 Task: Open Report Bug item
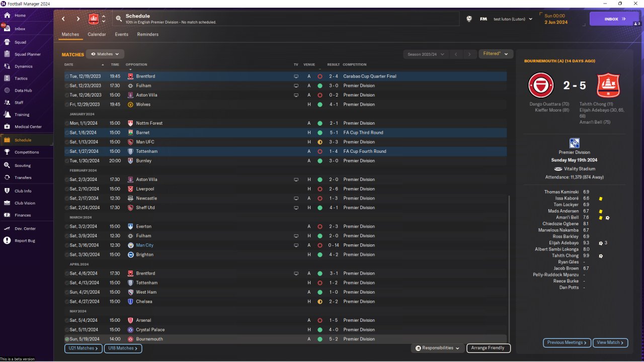click(x=25, y=241)
